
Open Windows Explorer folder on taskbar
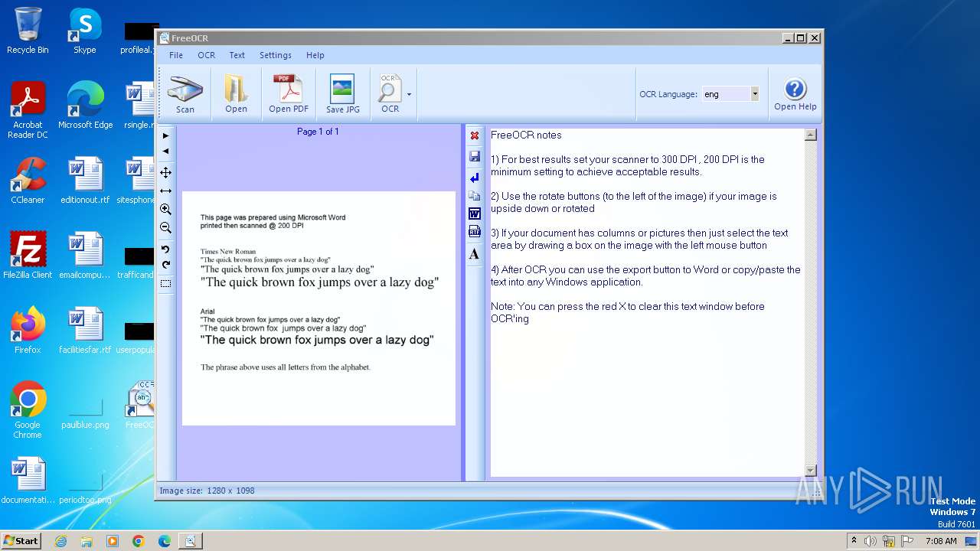87,541
